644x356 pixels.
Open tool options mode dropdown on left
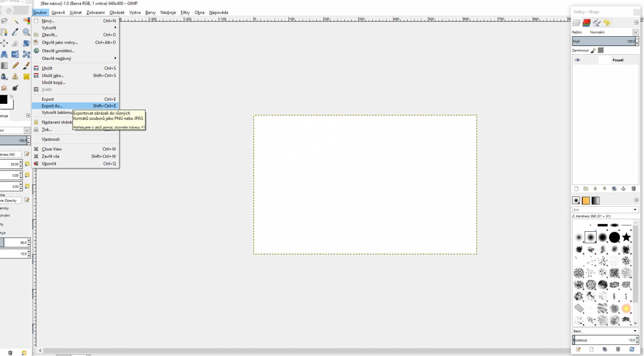(x=27, y=130)
